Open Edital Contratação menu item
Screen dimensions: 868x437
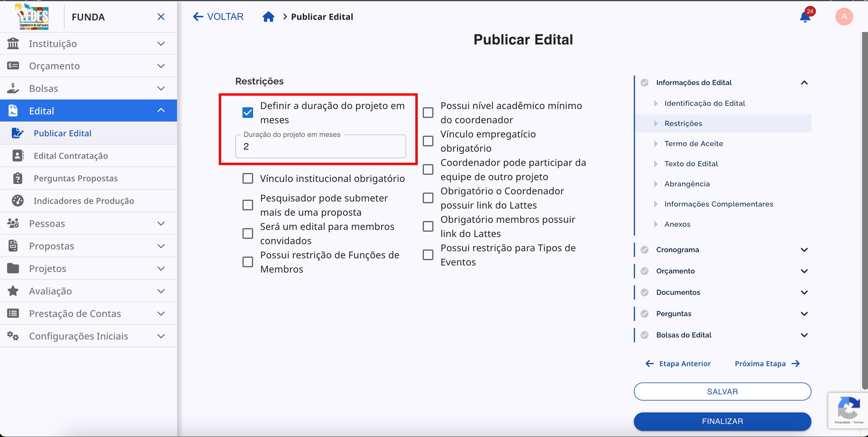tap(71, 156)
